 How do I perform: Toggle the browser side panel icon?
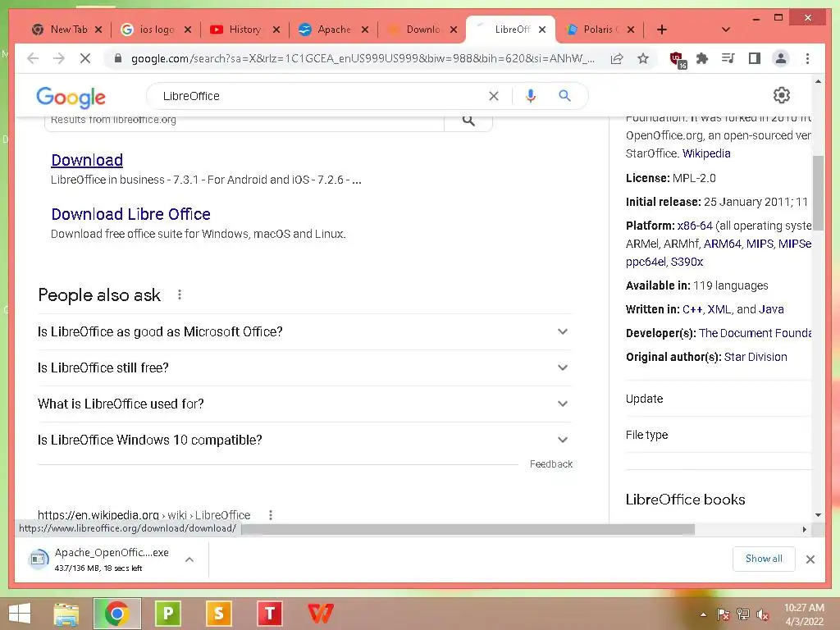coord(755,58)
